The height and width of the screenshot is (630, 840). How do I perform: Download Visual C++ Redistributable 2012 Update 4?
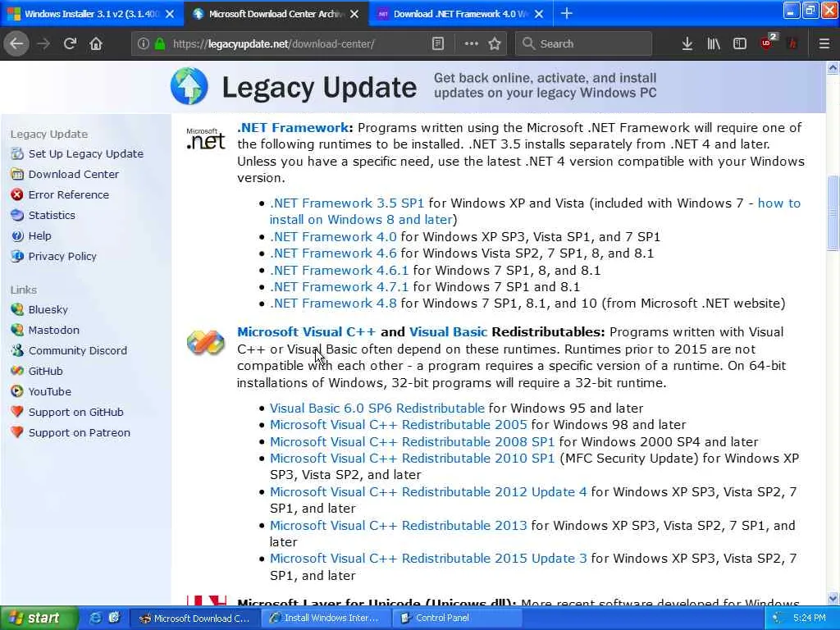pos(428,492)
